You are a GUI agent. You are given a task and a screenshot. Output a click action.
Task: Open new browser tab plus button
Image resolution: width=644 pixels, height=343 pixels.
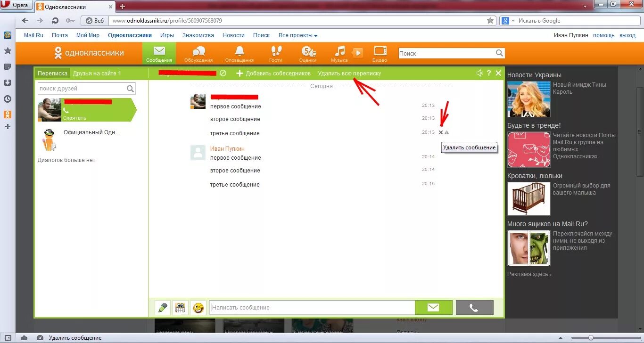point(123,6)
